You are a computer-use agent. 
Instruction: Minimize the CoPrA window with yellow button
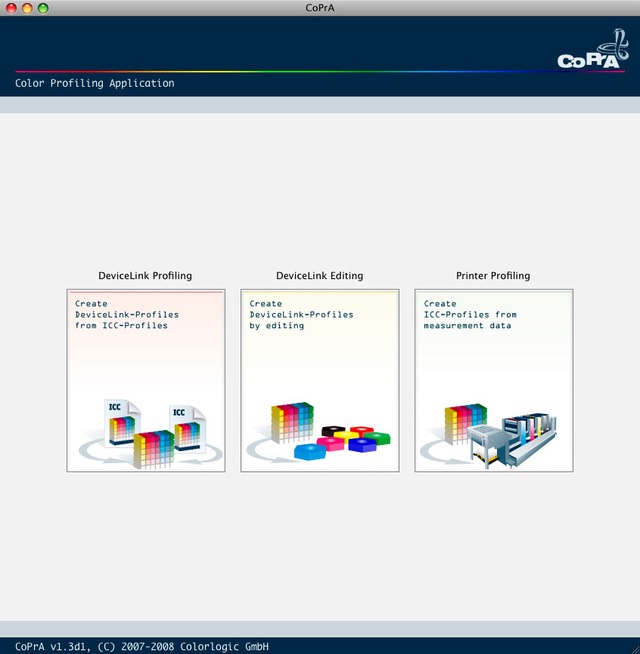coord(27,8)
